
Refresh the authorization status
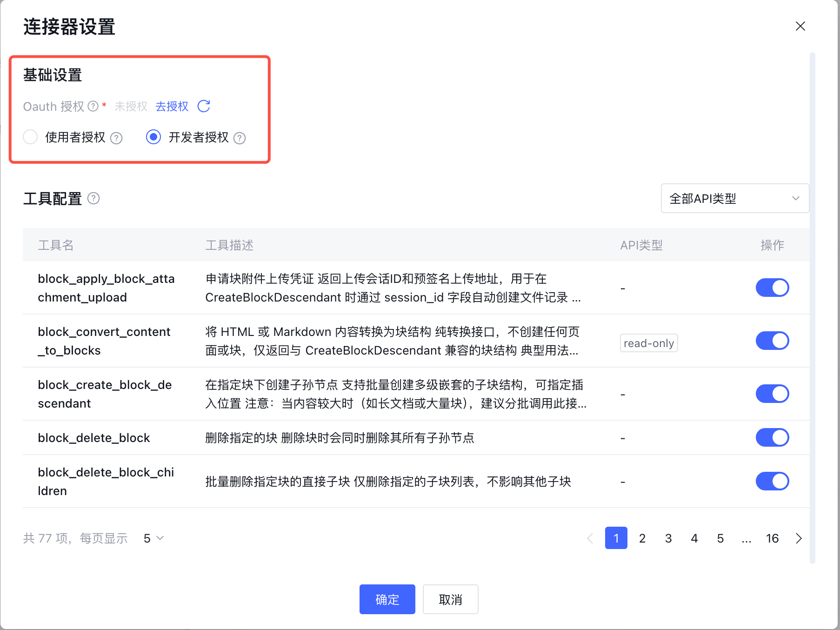tap(204, 106)
